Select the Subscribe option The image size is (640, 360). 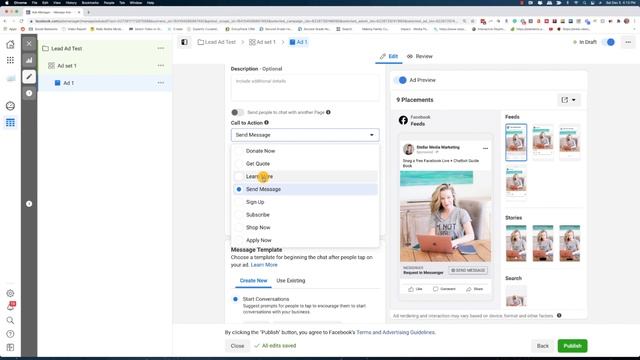click(x=305, y=215)
